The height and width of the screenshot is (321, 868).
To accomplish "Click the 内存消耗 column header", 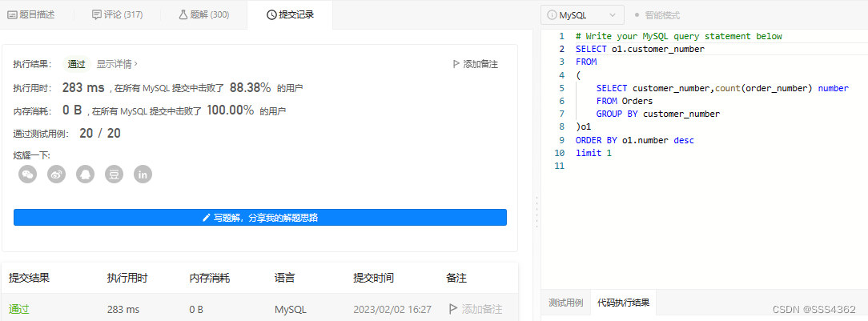I will click(210, 278).
